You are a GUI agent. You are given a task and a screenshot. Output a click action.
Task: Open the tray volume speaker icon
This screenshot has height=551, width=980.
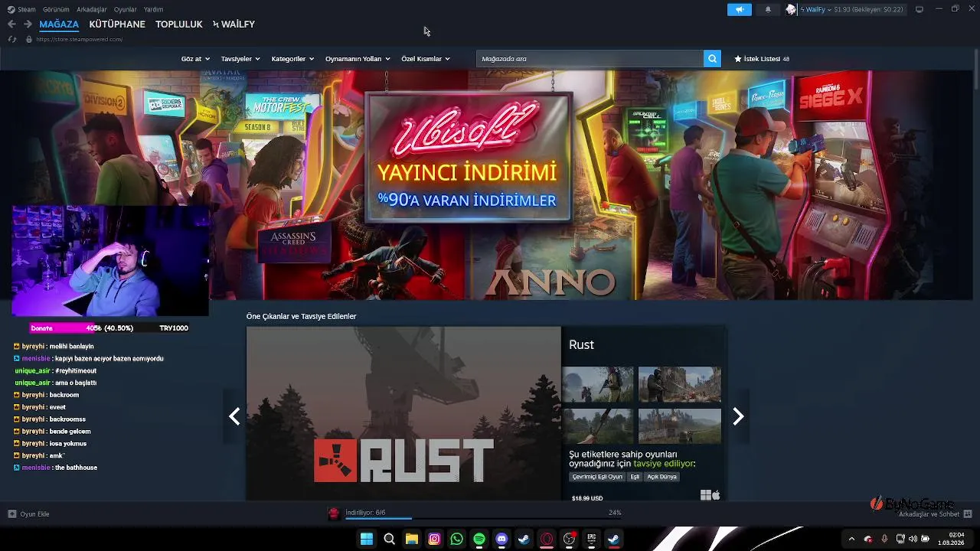coord(913,540)
